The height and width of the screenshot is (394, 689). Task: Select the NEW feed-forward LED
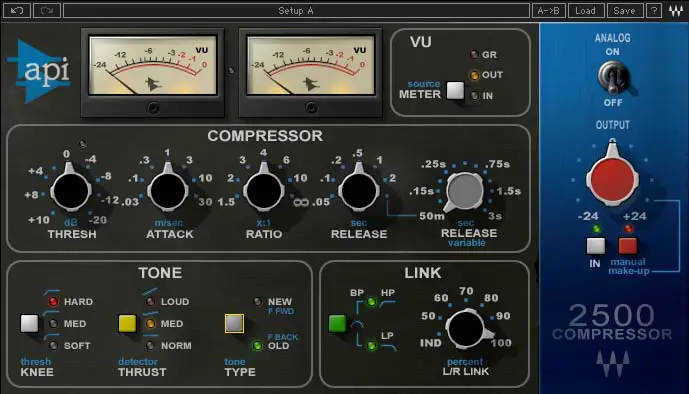[x=257, y=301]
